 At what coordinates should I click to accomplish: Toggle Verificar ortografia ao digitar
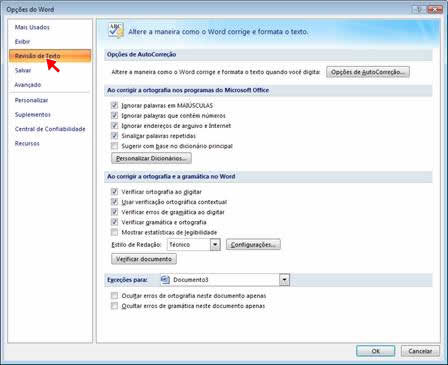(x=114, y=192)
